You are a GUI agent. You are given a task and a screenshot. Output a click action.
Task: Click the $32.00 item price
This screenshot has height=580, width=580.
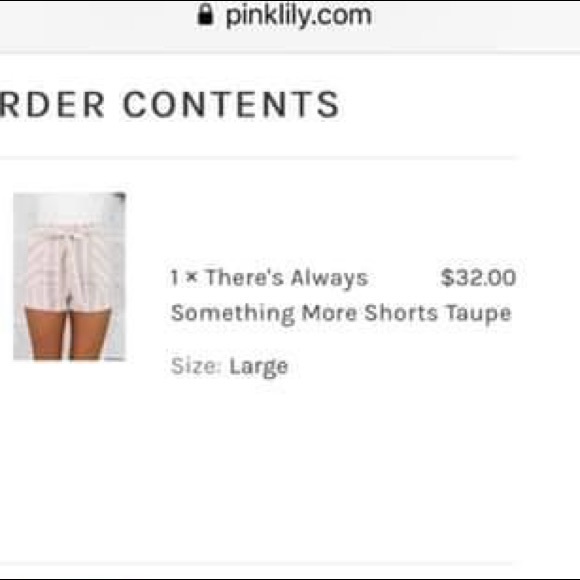click(478, 277)
